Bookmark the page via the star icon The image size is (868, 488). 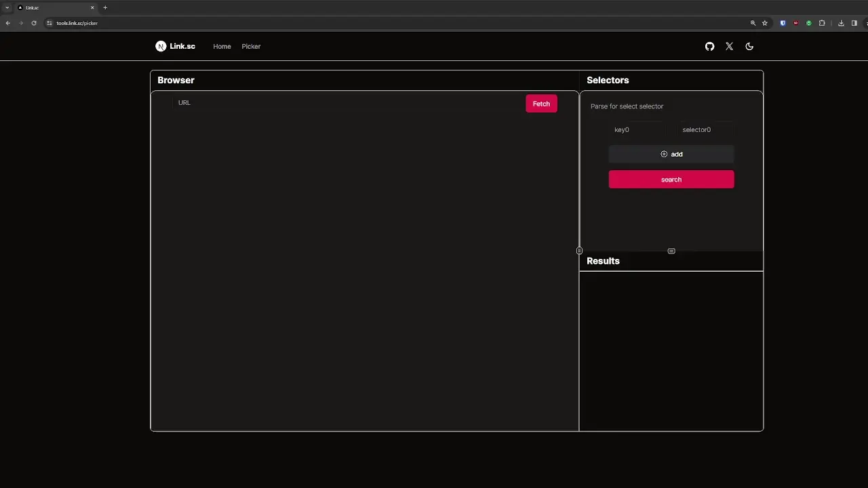[x=765, y=22]
